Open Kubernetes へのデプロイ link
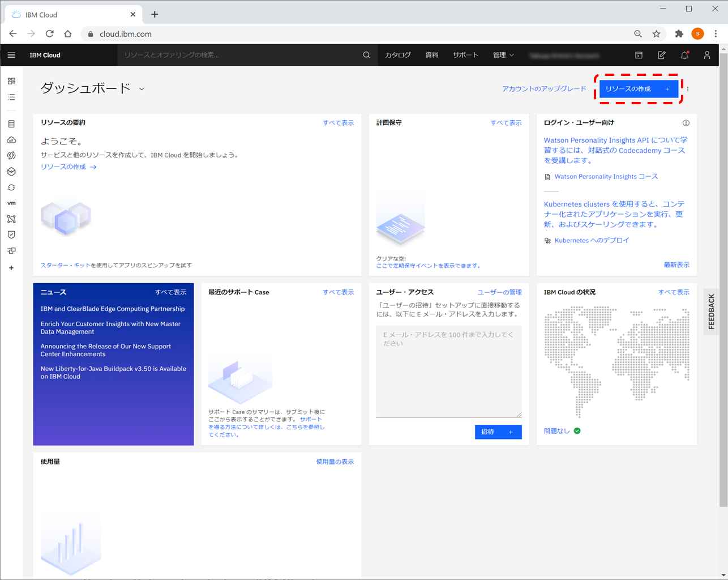Viewport: 728px width, 580px height. (592, 241)
